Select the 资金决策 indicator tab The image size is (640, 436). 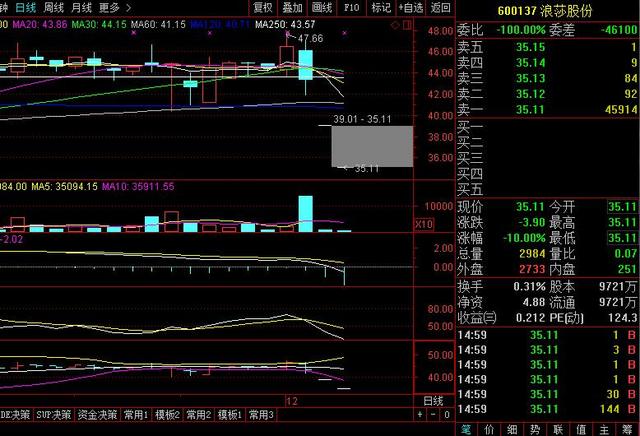click(x=98, y=415)
